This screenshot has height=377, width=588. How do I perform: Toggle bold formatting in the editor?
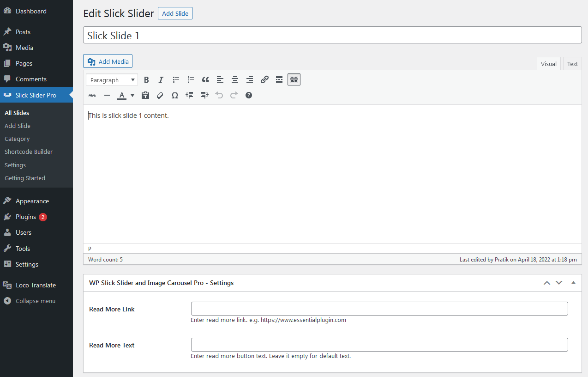click(x=146, y=79)
